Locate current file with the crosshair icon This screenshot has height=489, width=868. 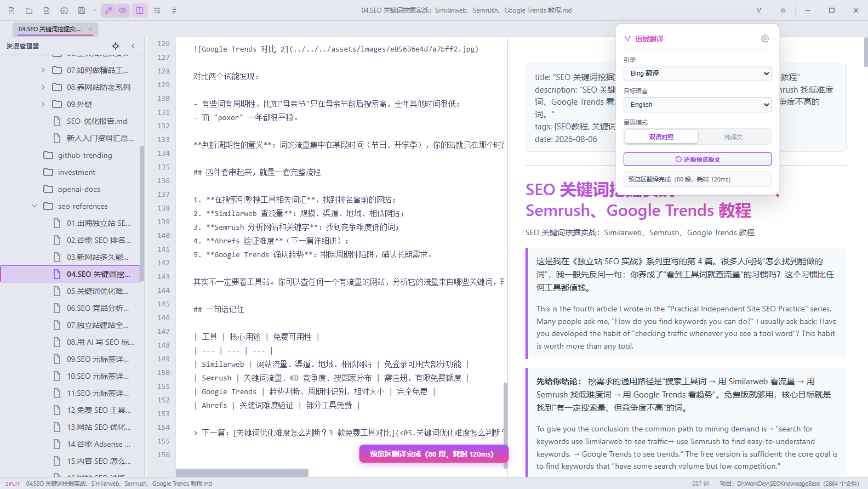[116, 46]
